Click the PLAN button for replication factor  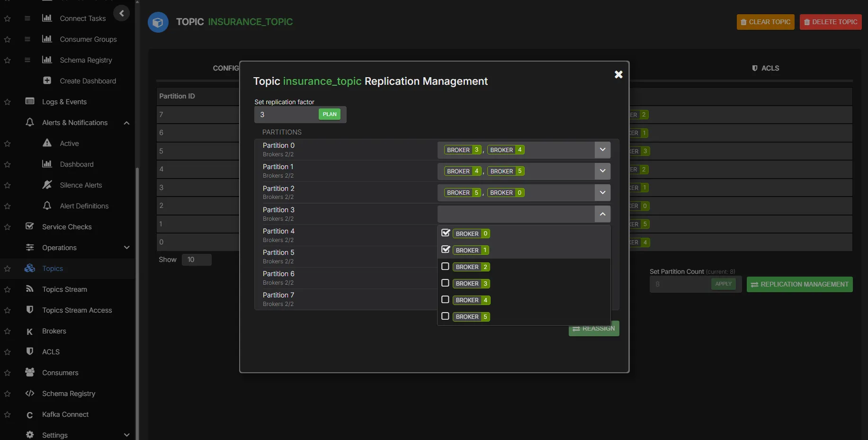pos(330,114)
